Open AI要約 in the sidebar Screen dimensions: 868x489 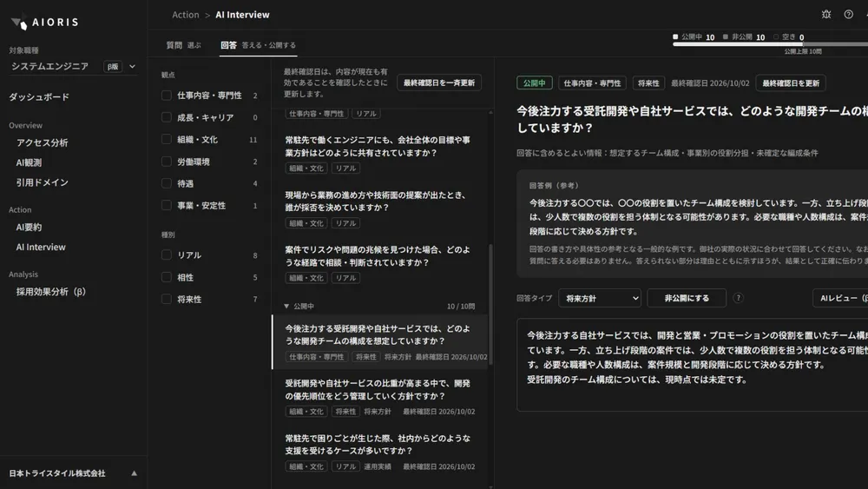click(29, 227)
